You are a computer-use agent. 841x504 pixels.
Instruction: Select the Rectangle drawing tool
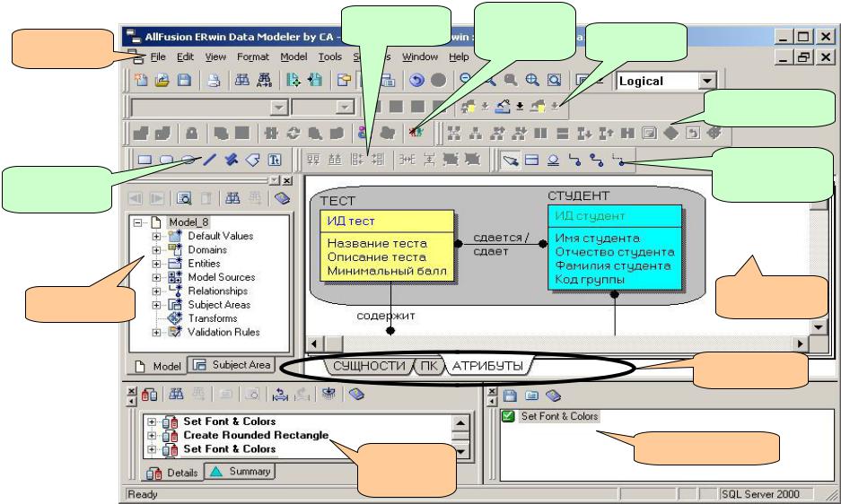pyautogui.click(x=145, y=160)
